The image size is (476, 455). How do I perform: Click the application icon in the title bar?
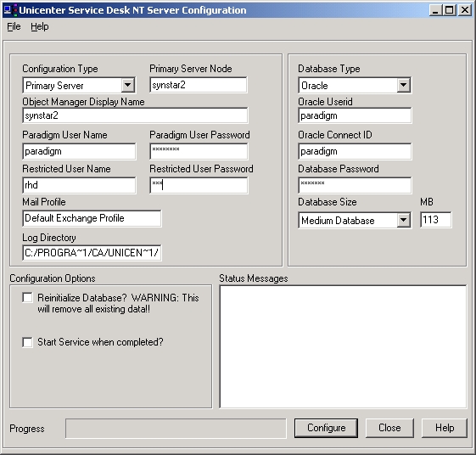coord(10,10)
